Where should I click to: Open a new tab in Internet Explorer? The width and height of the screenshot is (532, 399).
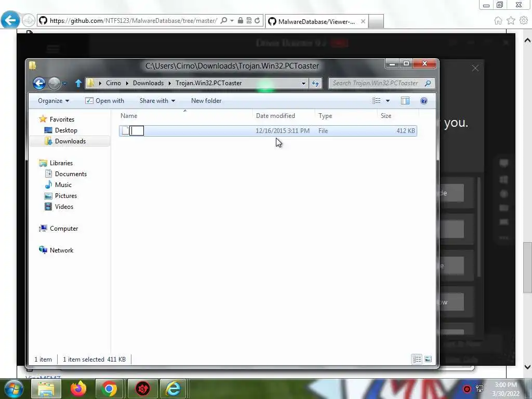(x=376, y=21)
